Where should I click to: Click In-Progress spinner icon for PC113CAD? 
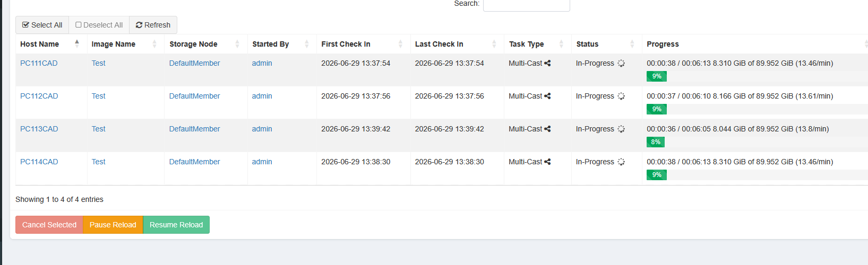621,129
